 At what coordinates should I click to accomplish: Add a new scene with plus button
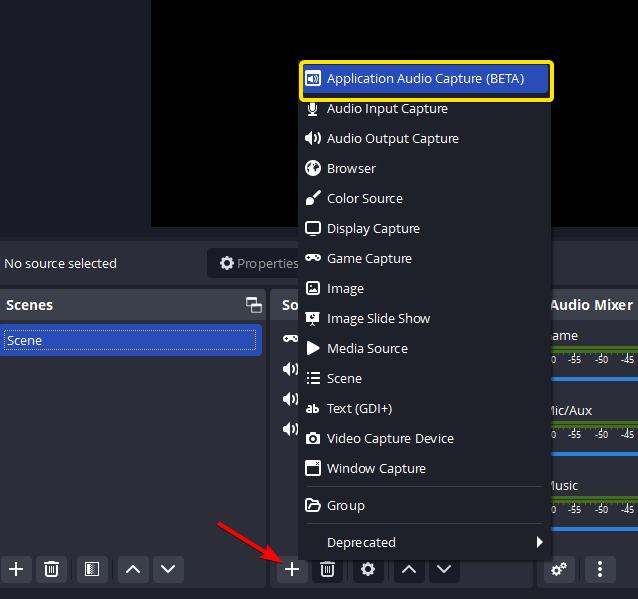coord(16,569)
